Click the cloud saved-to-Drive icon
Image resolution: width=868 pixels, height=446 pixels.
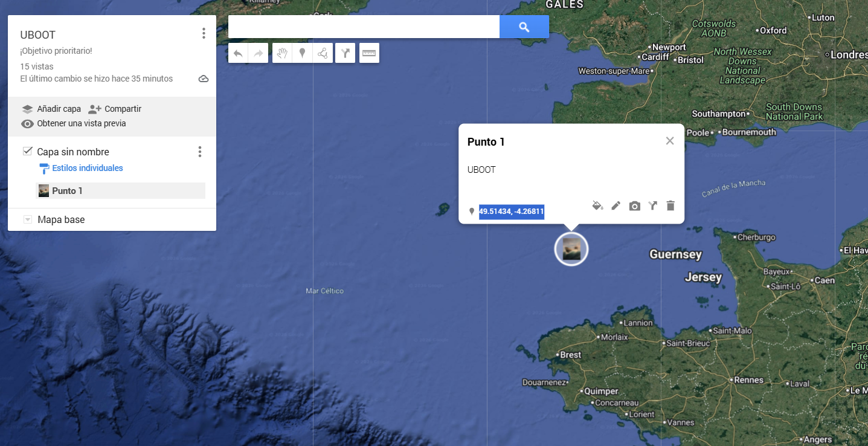(x=204, y=79)
